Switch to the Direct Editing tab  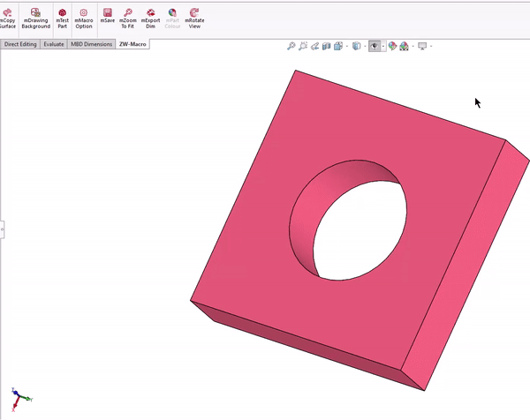pyautogui.click(x=20, y=43)
